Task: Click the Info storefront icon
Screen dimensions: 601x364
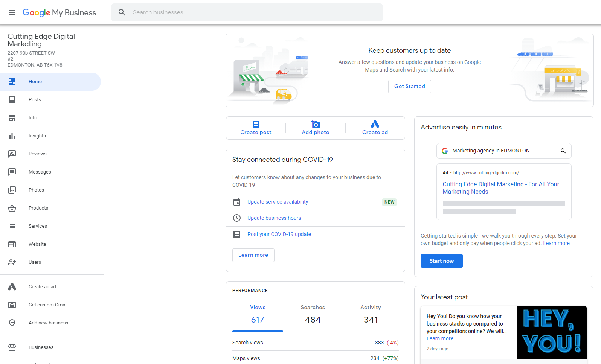Action: pyautogui.click(x=12, y=118)
